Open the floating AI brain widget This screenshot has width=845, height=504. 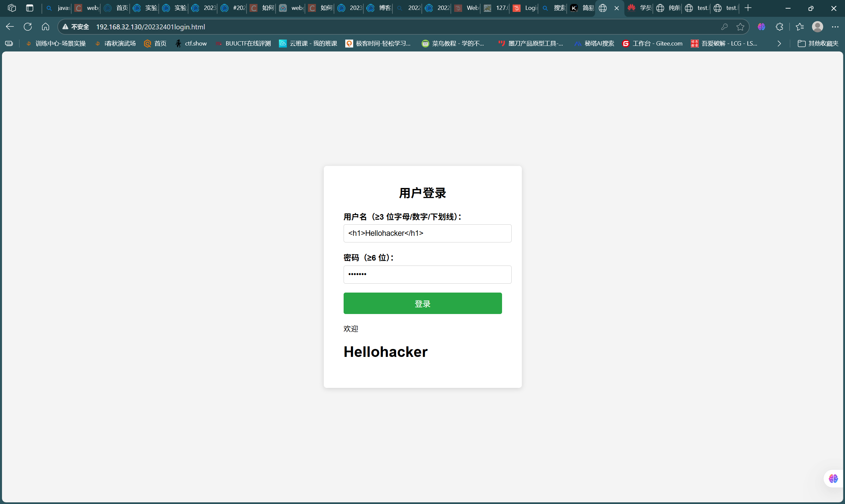(x=833, y=479)
